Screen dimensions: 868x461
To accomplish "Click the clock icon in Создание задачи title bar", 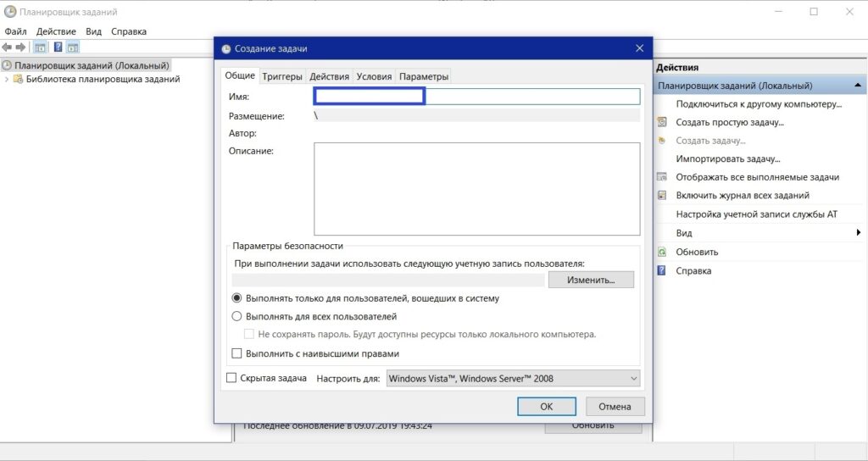I will (225, 48).
